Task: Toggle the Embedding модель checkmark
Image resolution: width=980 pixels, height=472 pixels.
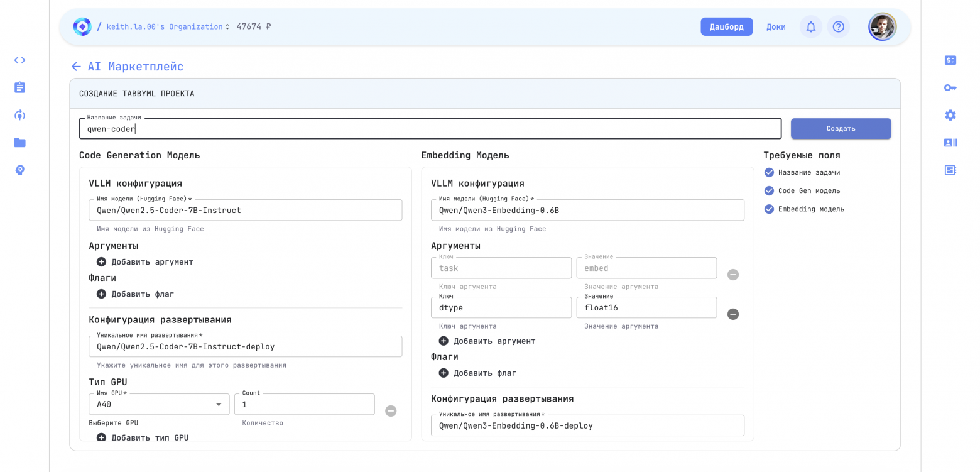Action: [x=769, y=209]
